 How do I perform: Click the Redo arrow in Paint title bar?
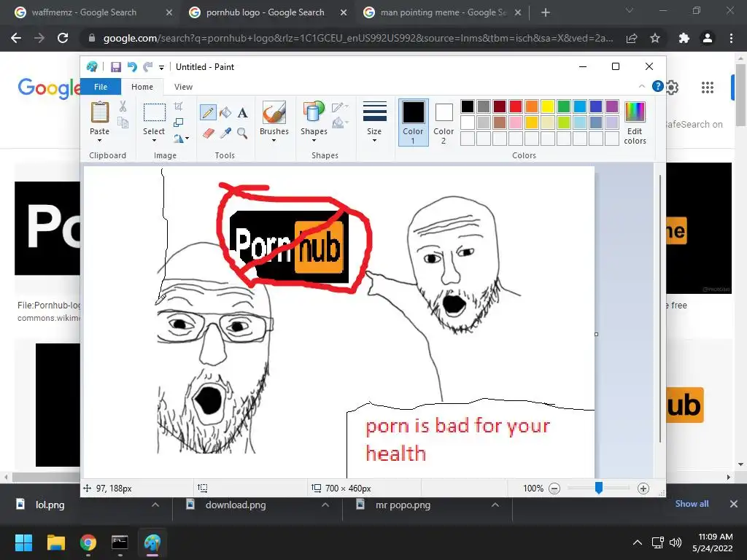(148, 67)
